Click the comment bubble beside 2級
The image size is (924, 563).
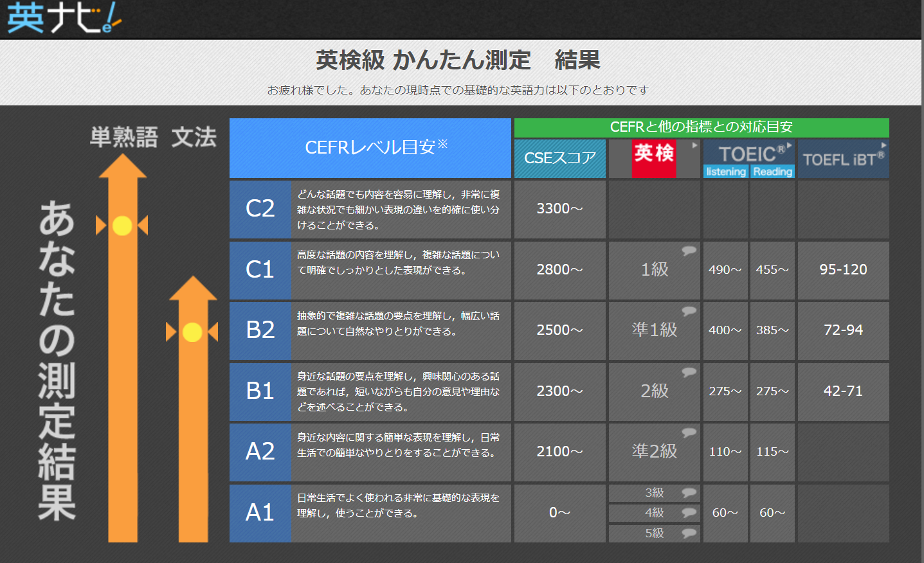[689, 372]
